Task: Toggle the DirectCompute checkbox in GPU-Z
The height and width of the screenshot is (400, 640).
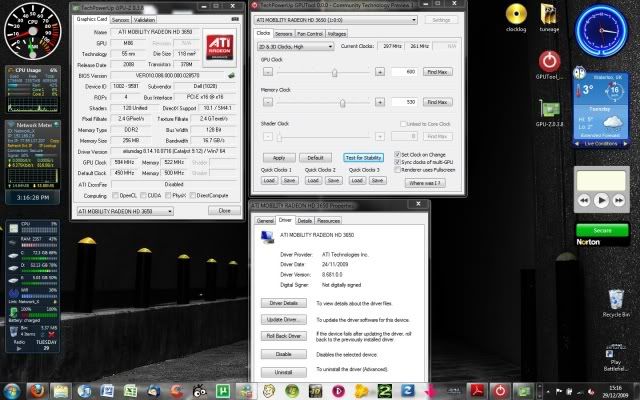Action: 193,196
